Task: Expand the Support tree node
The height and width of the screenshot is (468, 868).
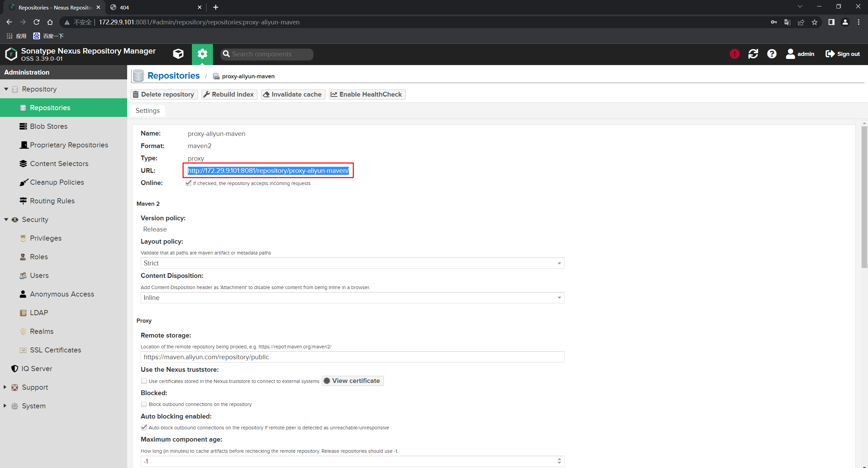Action: 5,387
